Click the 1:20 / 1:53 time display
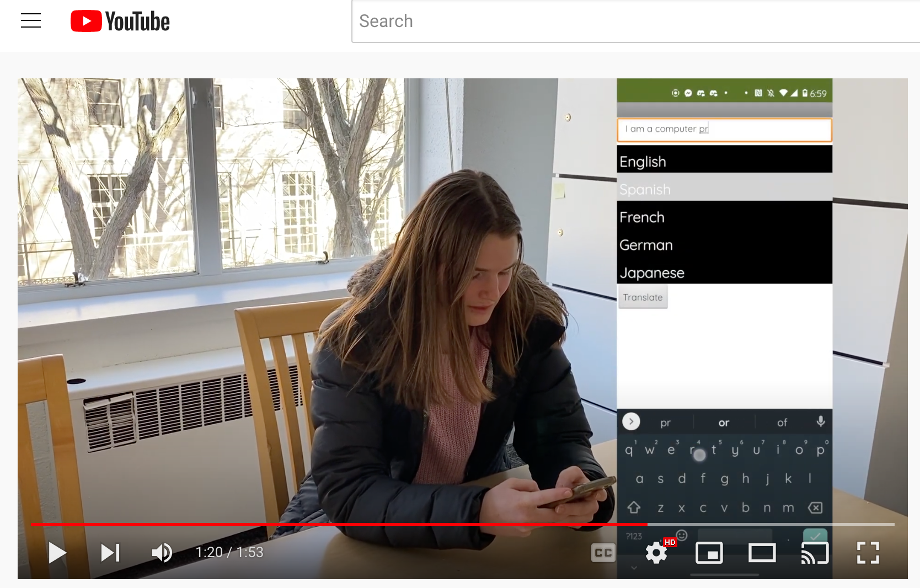920x588 pixels. click(x=229, y=552)
